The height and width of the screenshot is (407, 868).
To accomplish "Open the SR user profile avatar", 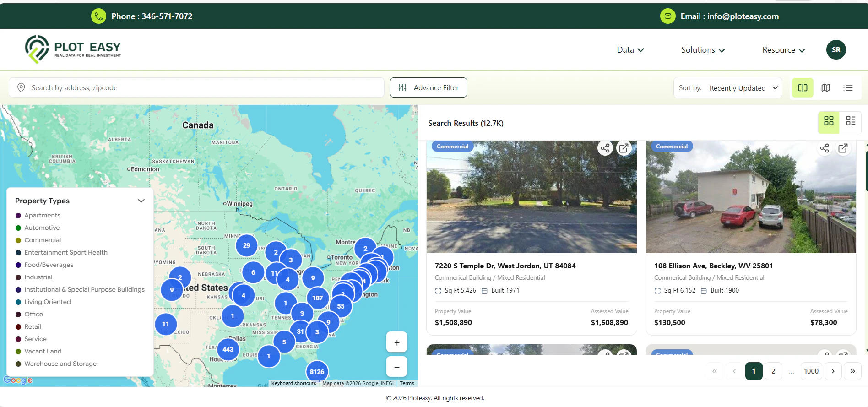I will click(836, 50).
